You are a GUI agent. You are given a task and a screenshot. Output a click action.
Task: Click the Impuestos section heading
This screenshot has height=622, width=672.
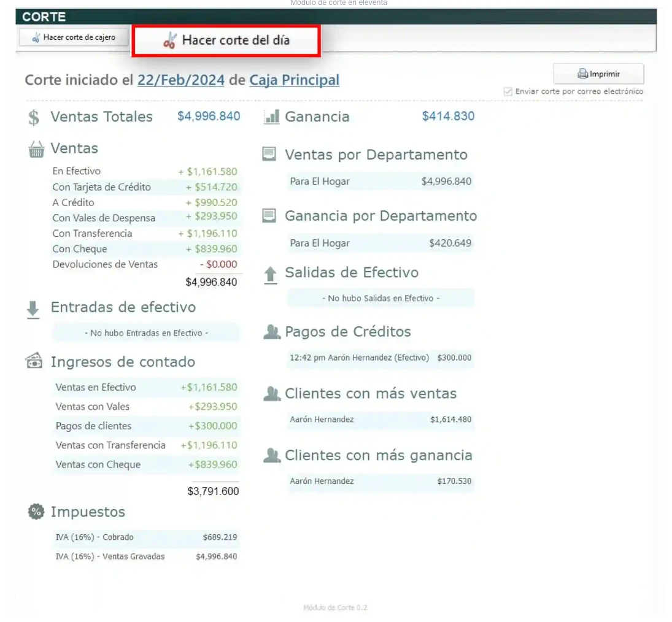(x=88, y=512)
